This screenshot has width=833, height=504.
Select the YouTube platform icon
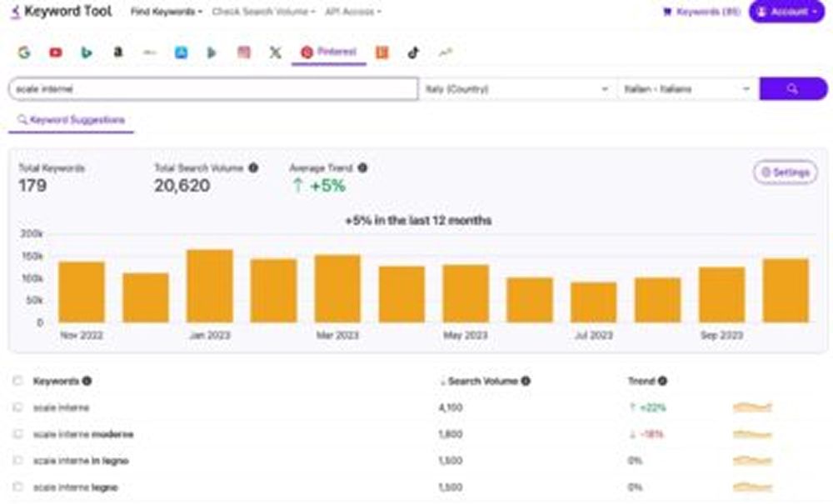tap(56, 52)
